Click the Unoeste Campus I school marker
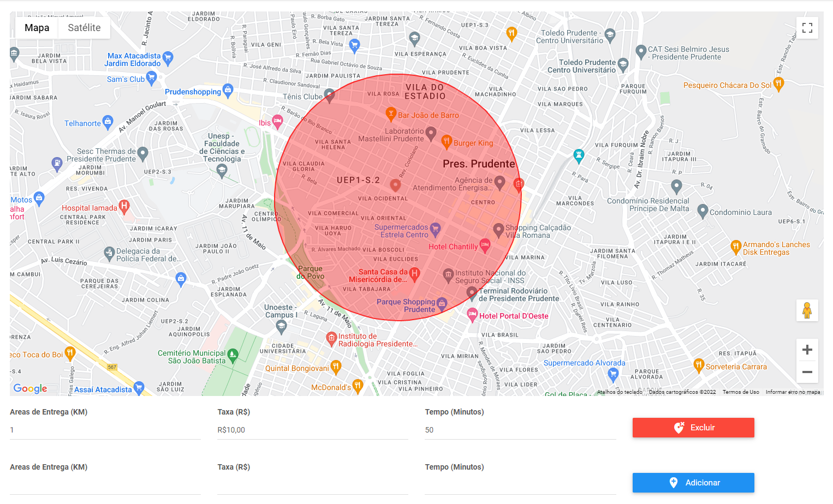833x504 pixels. pyautogui.click(x=282, y=327)
